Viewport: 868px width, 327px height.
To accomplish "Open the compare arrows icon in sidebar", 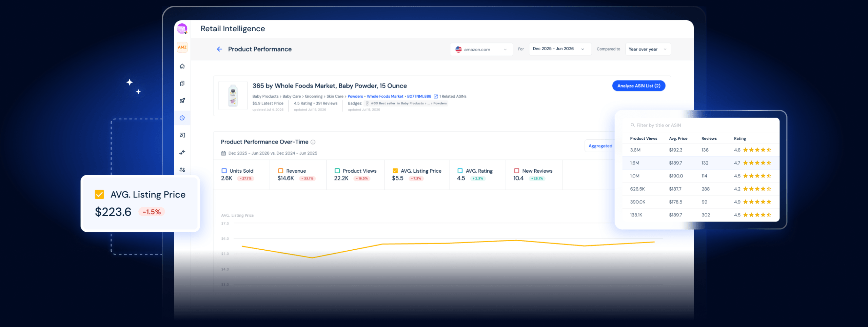I will coord(182,152).
